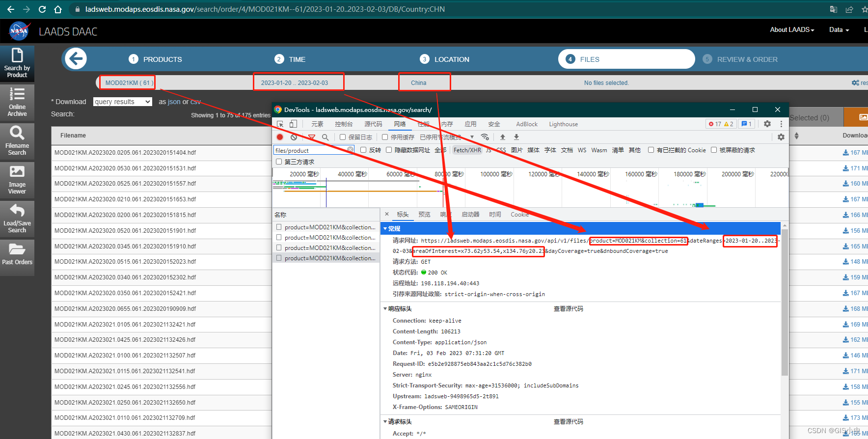Image resolution: width=868 pixels, height=439 pixels.
Task: Open the Cookie tab in request details
Action: (x=519, y=215)
